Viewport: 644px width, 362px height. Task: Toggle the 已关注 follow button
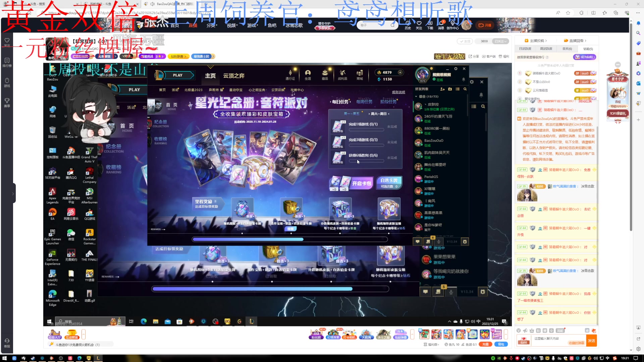click(x=500, y=41)
